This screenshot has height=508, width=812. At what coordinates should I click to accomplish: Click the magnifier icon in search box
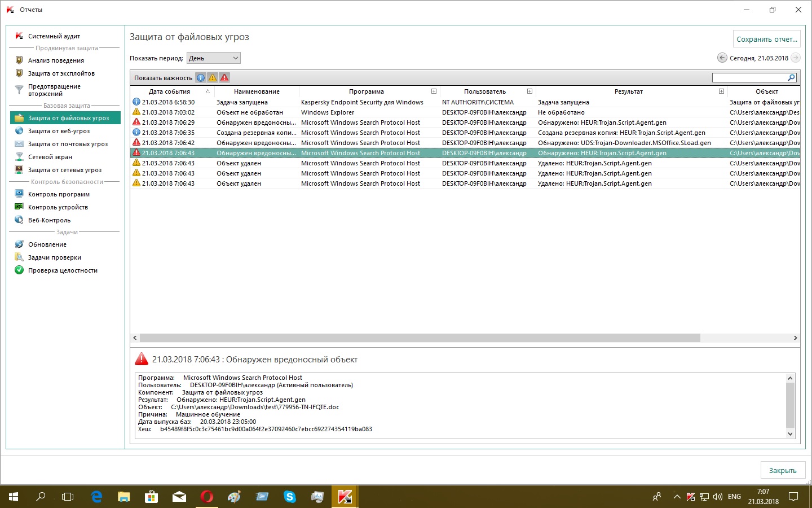click(791, 78)
